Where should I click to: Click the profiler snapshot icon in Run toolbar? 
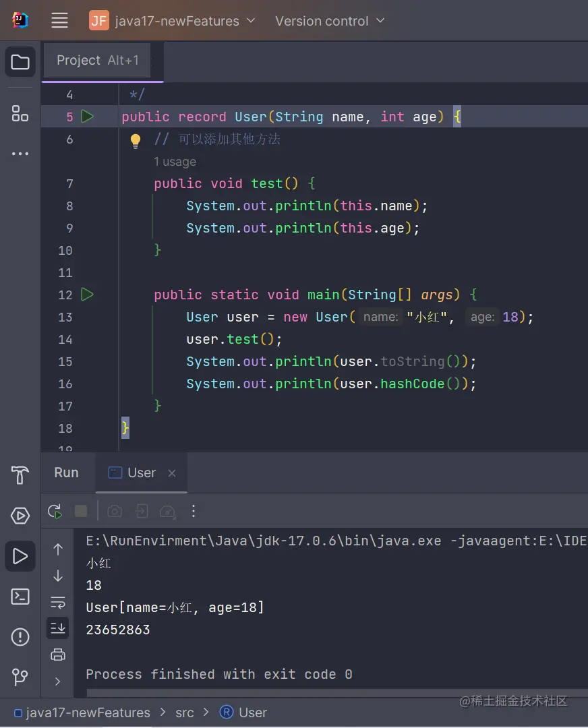(x=168, y=512)
